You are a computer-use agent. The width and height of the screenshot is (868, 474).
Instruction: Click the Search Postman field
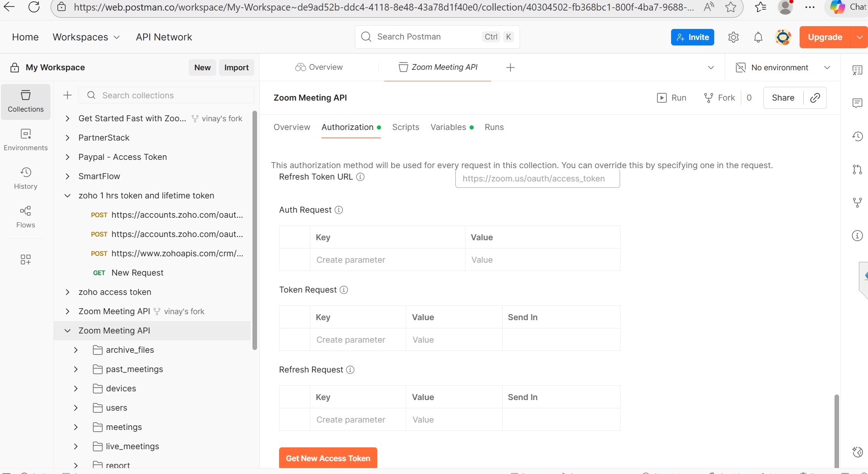click(437, 37)
